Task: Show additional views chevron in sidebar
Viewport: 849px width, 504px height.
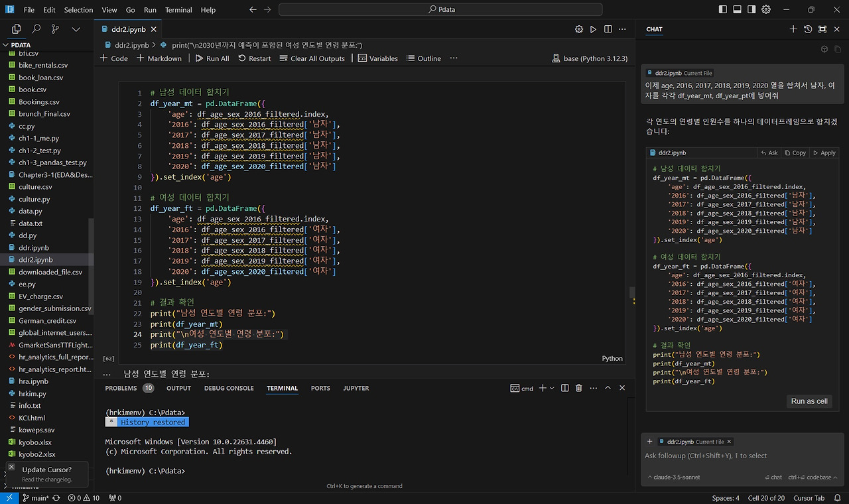Action: point(76,29)
